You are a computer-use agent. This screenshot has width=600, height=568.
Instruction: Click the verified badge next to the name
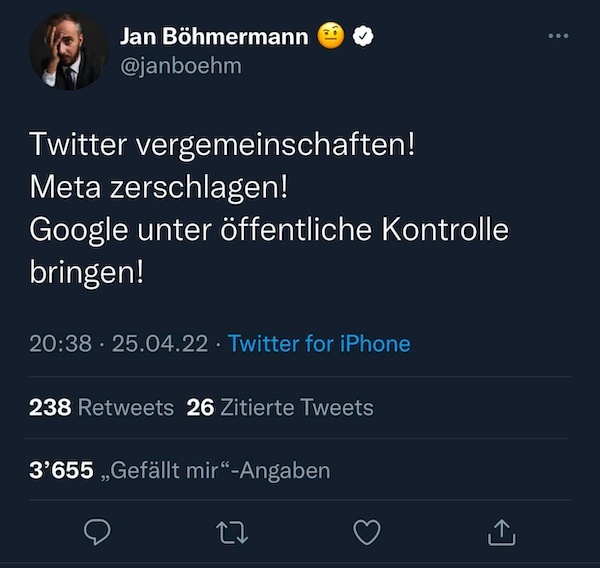367,37
